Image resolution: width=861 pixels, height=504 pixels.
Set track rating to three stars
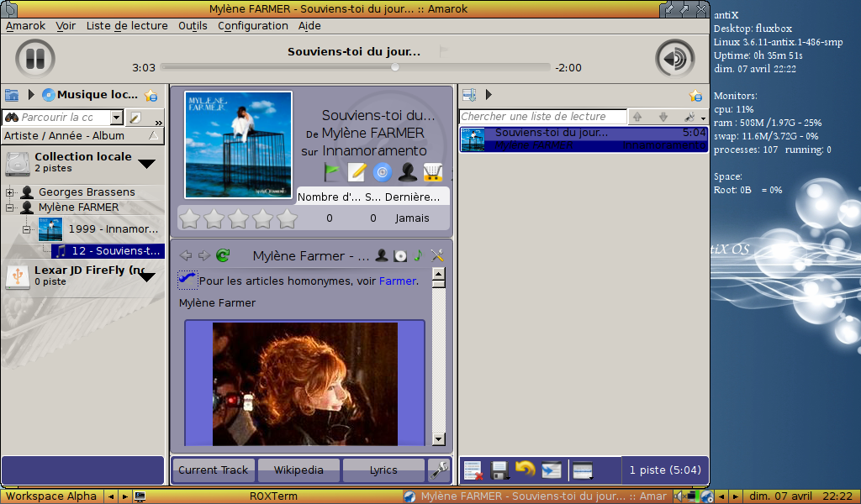click(238, 218)
